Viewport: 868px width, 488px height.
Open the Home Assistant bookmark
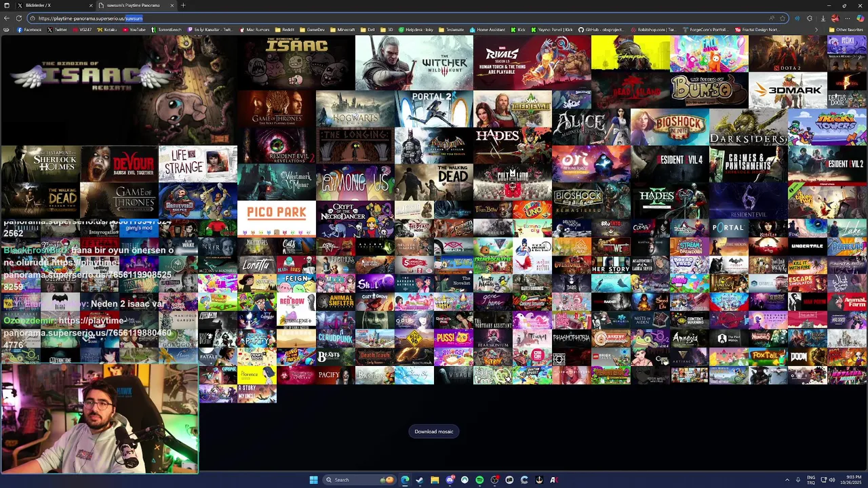[x=488, y=30]
